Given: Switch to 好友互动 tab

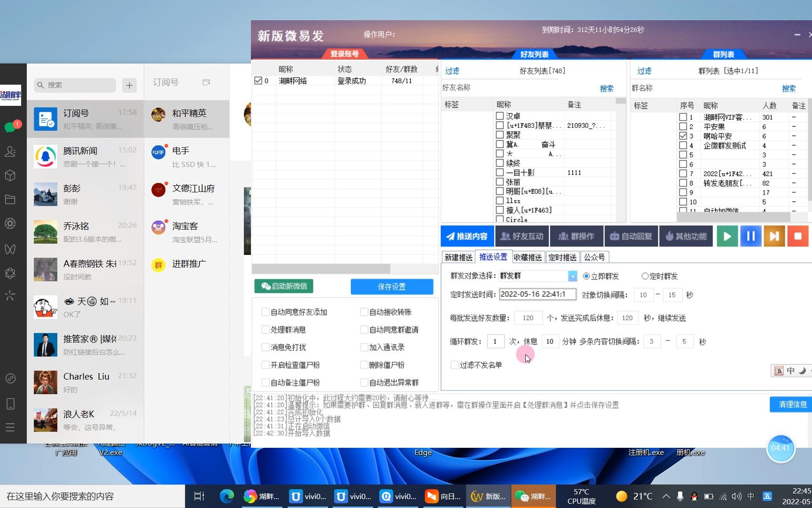Looking at the screenshot, I should (522, 236).
